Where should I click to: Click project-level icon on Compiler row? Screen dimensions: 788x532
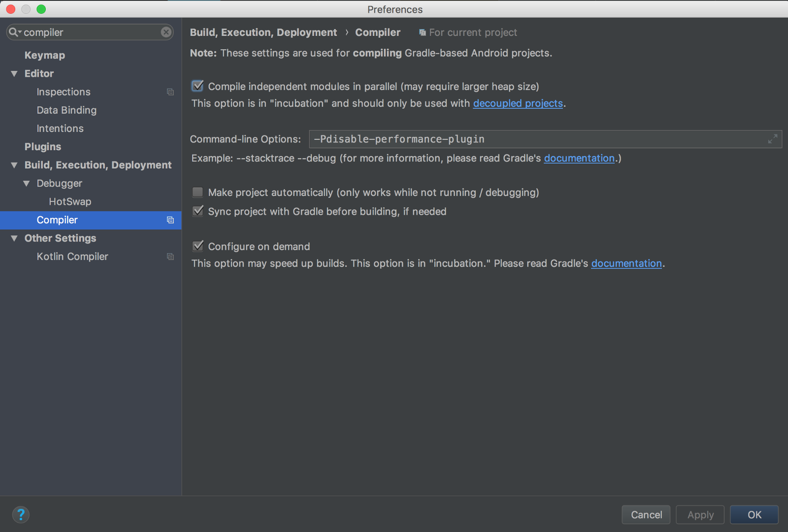(170, 220)
